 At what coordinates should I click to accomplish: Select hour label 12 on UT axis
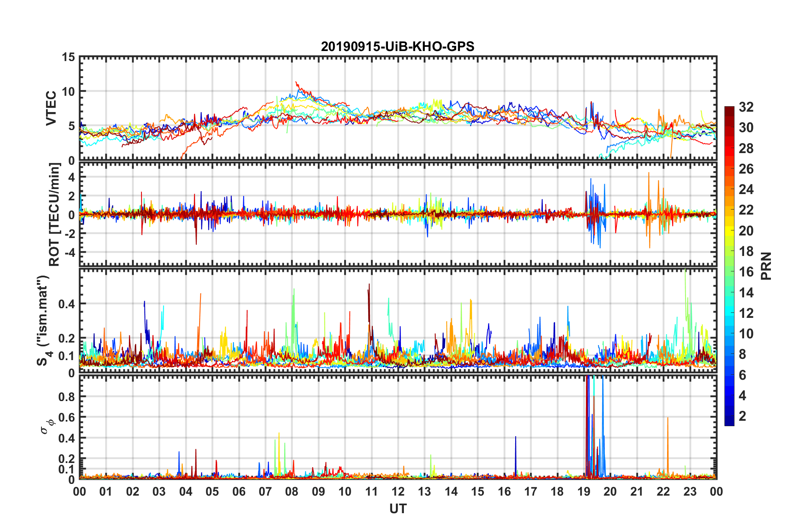tap(398, 492)
